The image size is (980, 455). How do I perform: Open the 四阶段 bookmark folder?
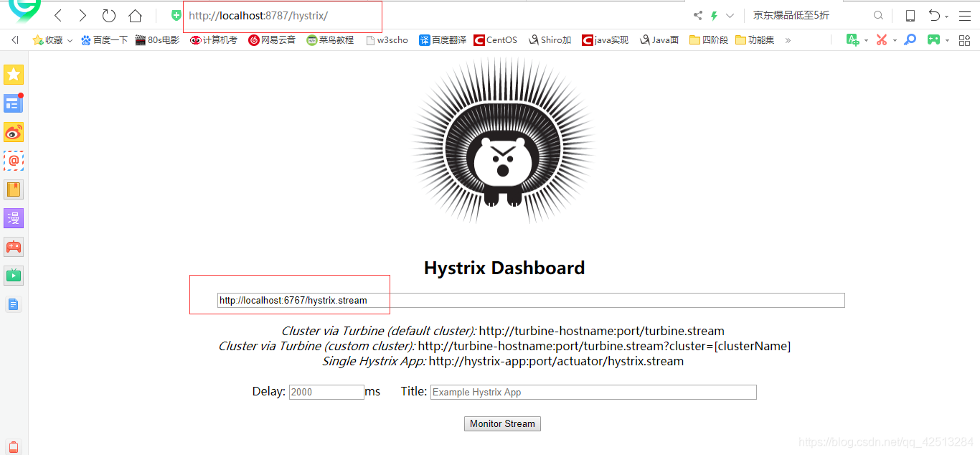pos(709,40)
